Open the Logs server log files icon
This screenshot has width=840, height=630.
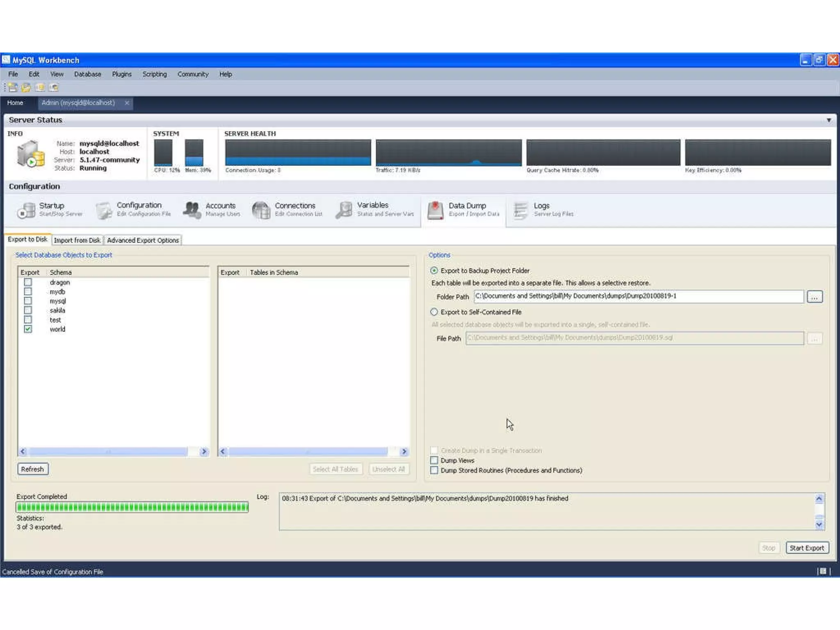coord(520,210)
